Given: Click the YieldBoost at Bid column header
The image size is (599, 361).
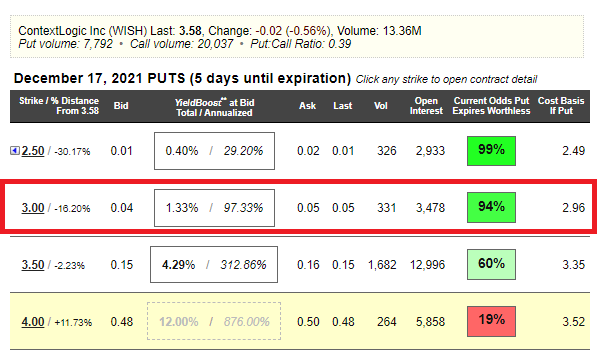Looking at the screenshot, I should coord(214,108).
